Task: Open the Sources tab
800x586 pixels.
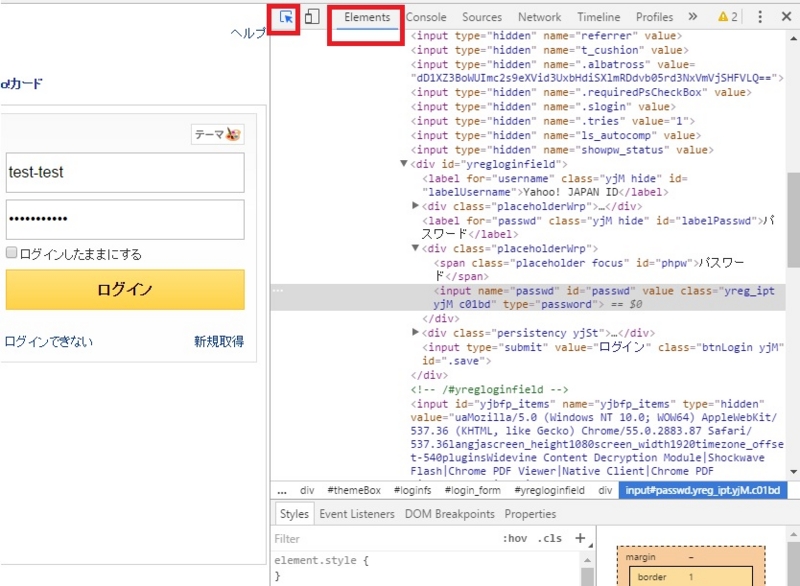Action: [x=482, y=17]
